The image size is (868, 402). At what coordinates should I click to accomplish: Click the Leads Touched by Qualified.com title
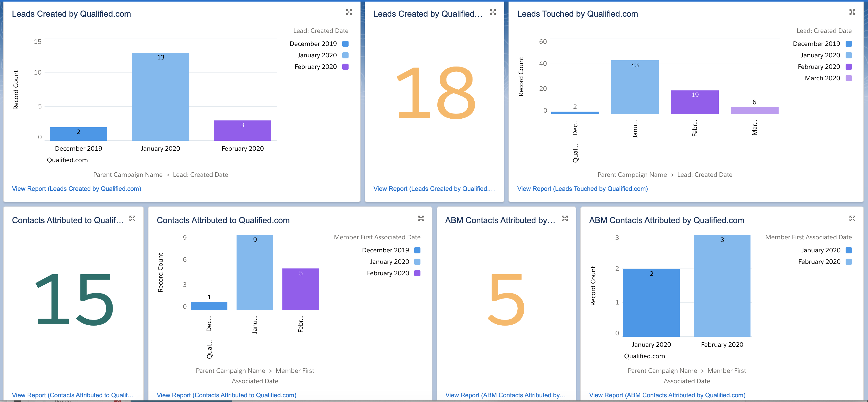[x=578, y=14]
